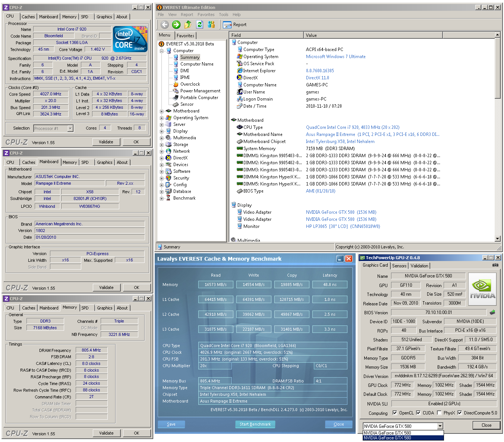Click Close in the benchmark window
This screenshot has height=442, width=504.
tap(338, 424)
